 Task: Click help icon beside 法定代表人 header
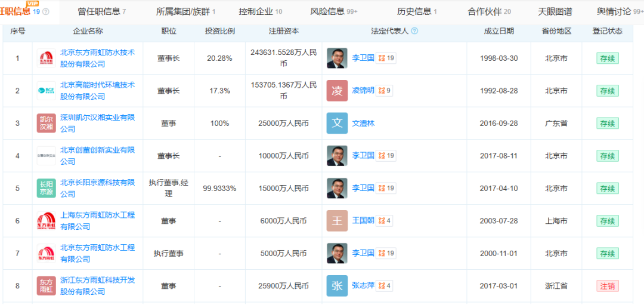click(x=414, y=31)
